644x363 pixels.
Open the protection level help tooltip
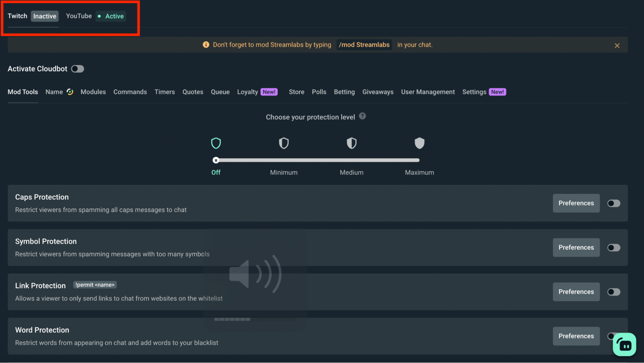(362, 116)
